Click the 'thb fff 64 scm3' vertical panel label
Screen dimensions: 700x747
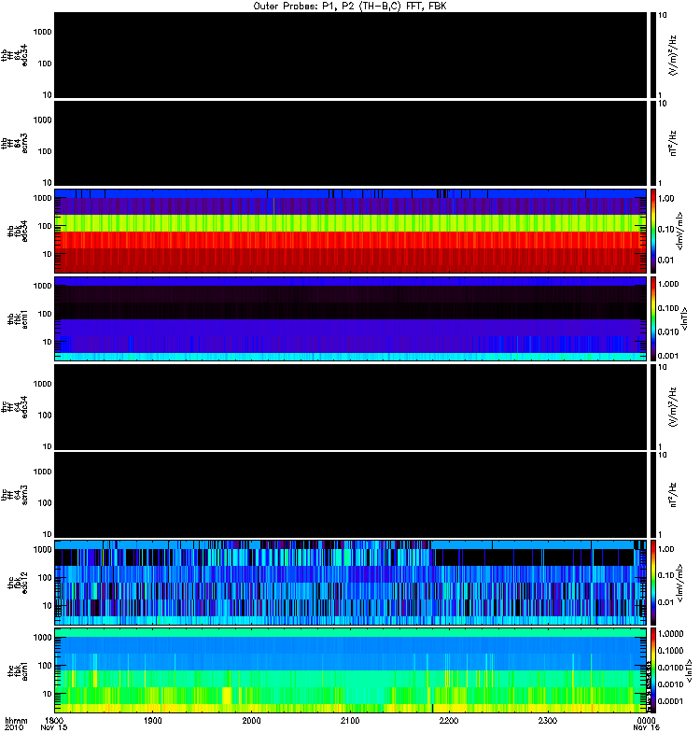(14, 144)
